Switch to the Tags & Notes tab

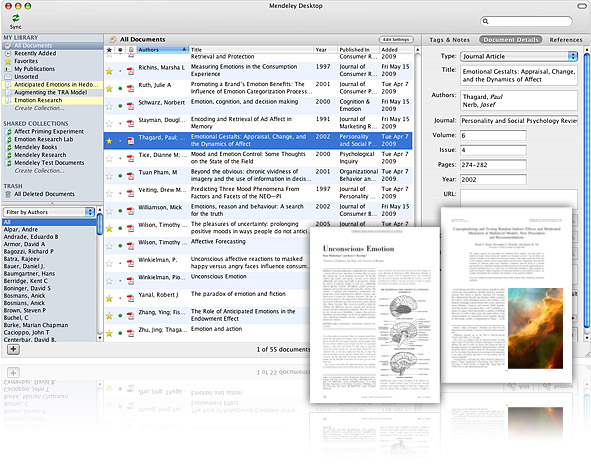tap(449, 40)
